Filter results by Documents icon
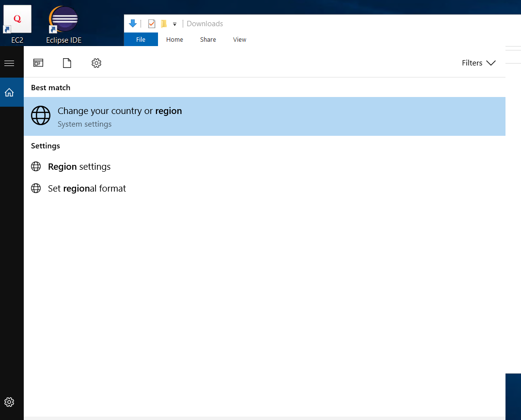 tap(67, 63)
